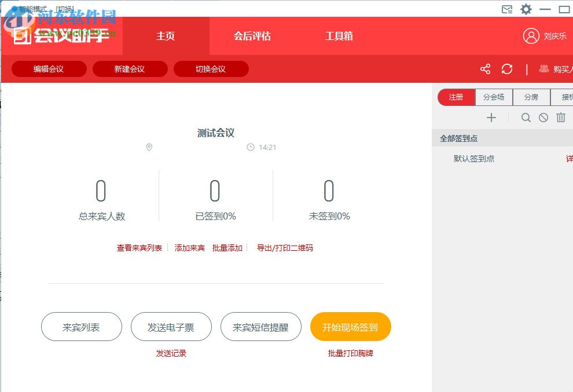Open the location pin icon under 测试会议

pyautogui.click(x=149, y=147)
